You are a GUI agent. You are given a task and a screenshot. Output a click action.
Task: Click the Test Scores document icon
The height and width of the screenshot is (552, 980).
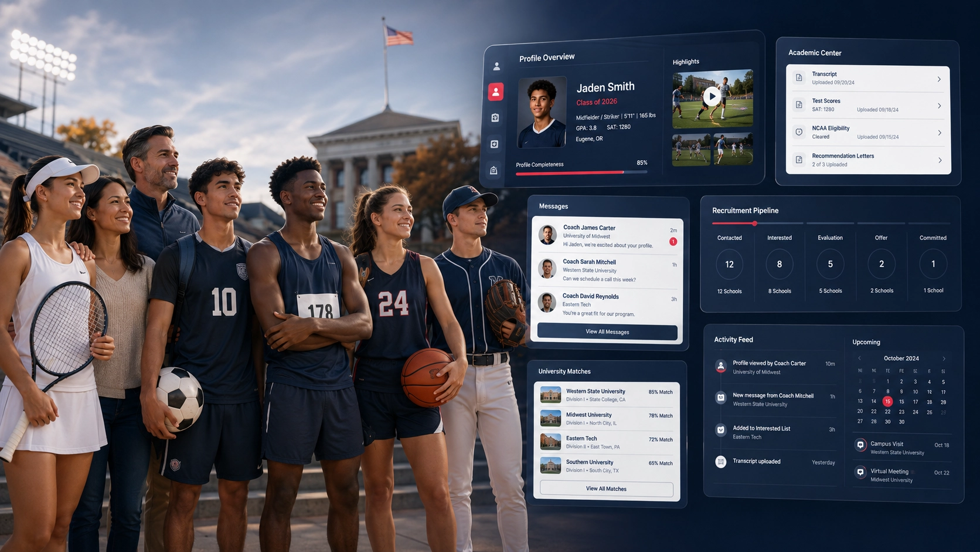(799, 104)
